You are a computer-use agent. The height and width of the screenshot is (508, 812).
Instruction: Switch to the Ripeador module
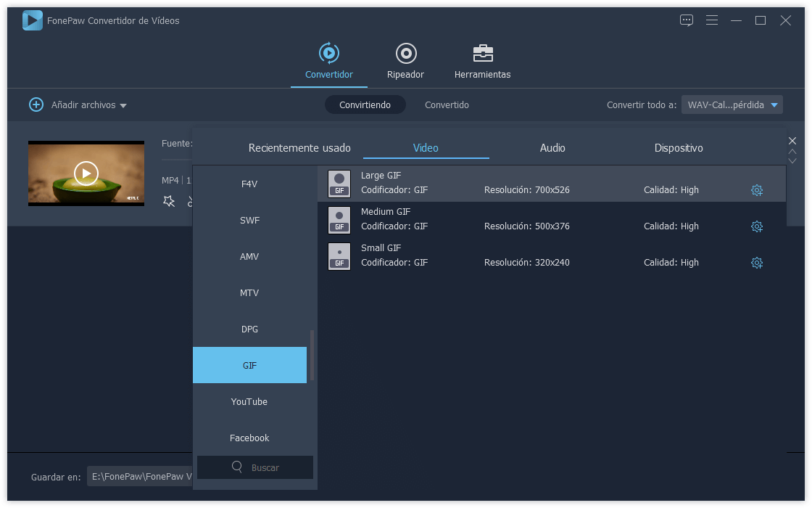pos(405,61)
